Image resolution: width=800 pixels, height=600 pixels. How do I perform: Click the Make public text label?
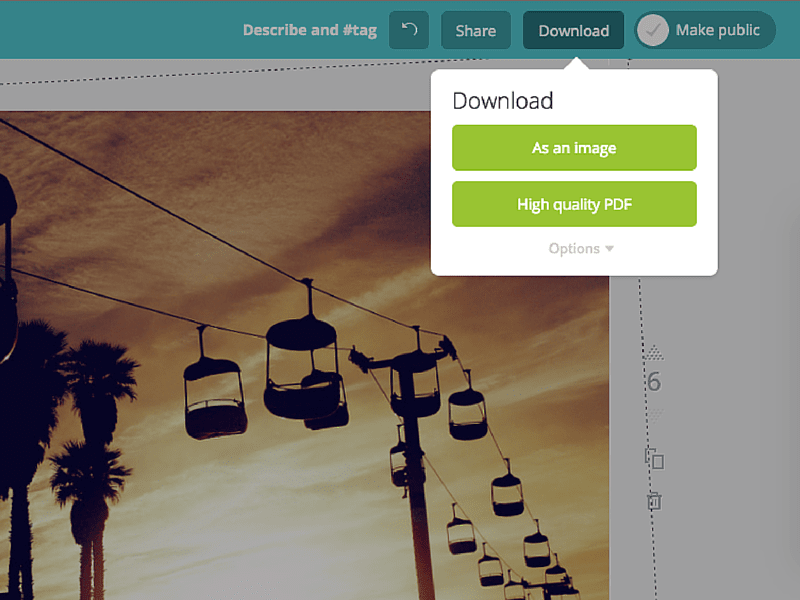(x=718, y=30)
